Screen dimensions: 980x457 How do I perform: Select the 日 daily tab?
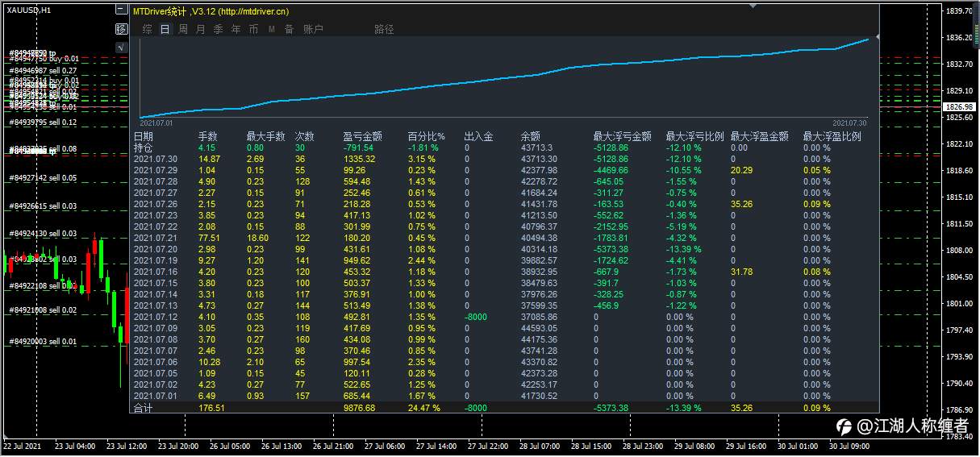165,29
